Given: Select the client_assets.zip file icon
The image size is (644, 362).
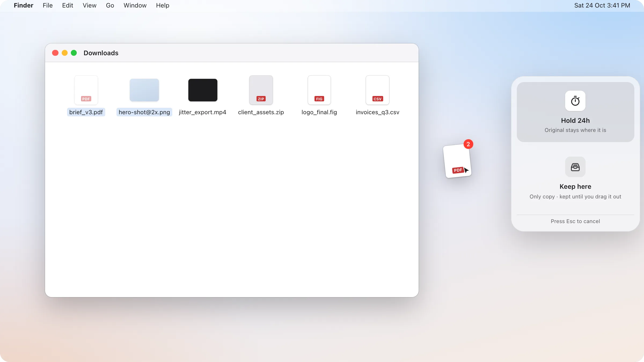Looking at the screenshot, I should [x=261, y=90].
